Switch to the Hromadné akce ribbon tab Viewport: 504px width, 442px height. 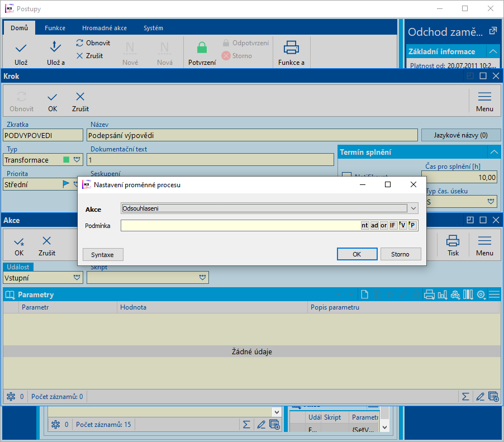(104, 28)
